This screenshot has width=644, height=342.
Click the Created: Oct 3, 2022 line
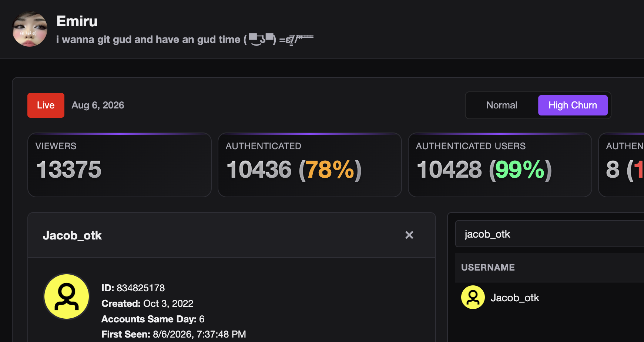147,304
